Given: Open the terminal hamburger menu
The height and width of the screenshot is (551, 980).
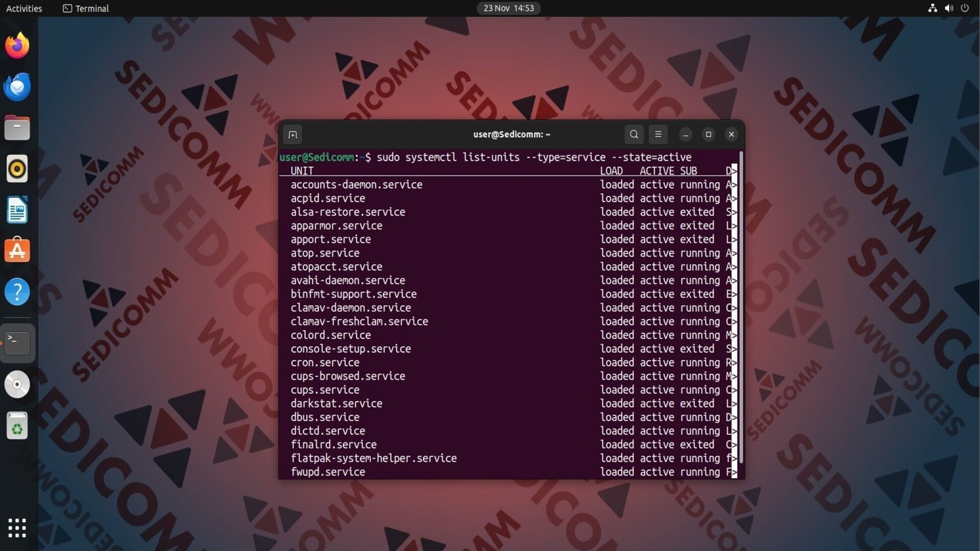Looking at the screenshot, I should tap(658, 134).
